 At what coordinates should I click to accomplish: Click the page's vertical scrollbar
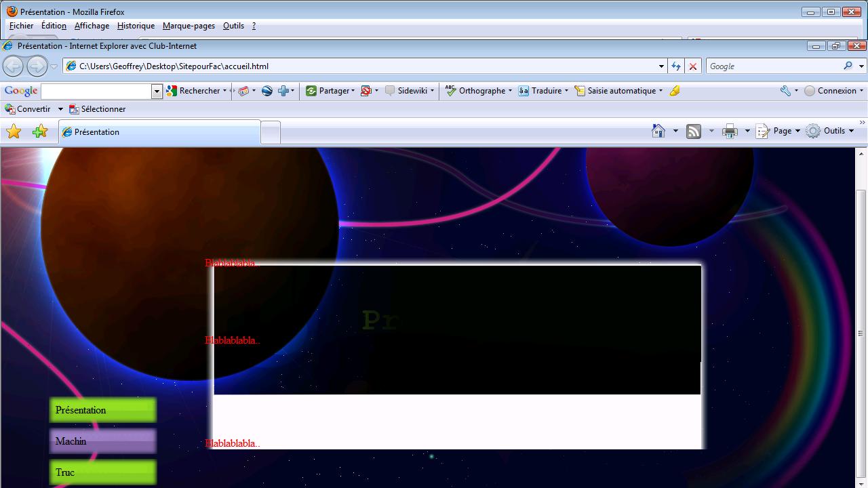pos(861,333)
